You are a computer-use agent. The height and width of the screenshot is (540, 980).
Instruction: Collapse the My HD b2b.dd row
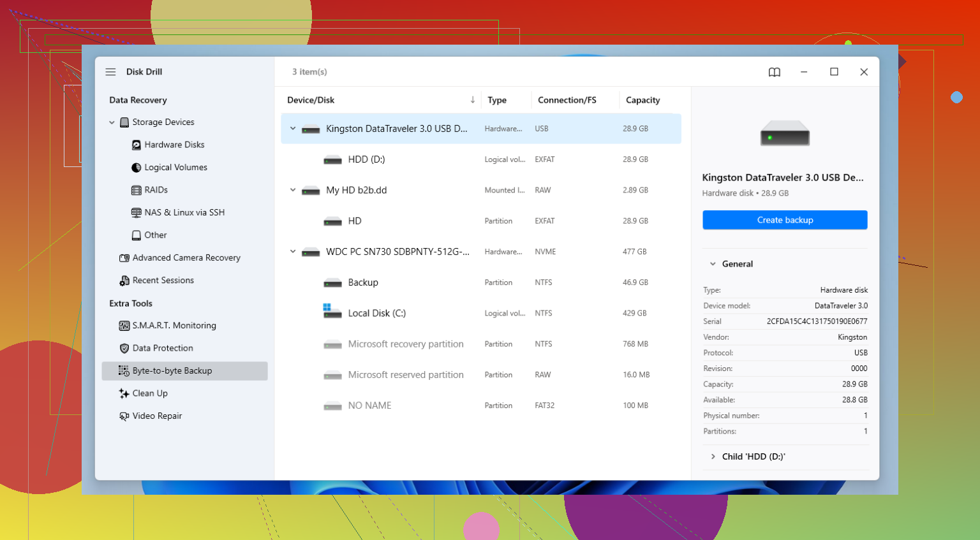pyautogui.click(x=293, y=190)
